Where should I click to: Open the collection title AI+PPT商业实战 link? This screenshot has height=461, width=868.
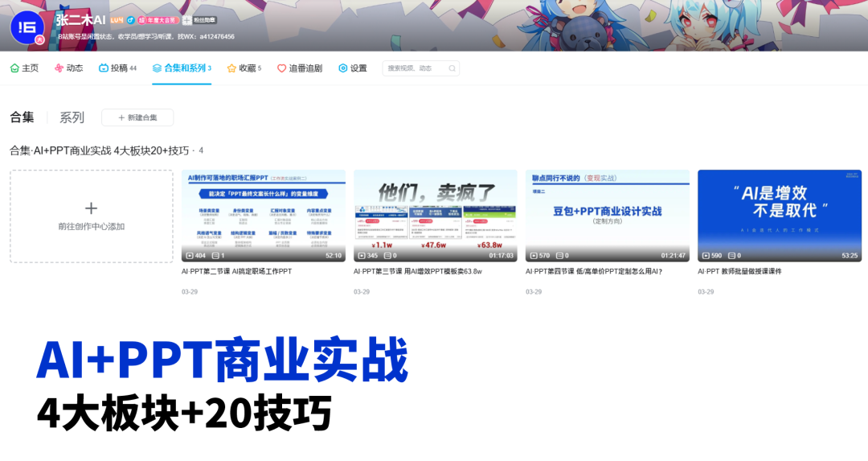click(x=100, y=150)
